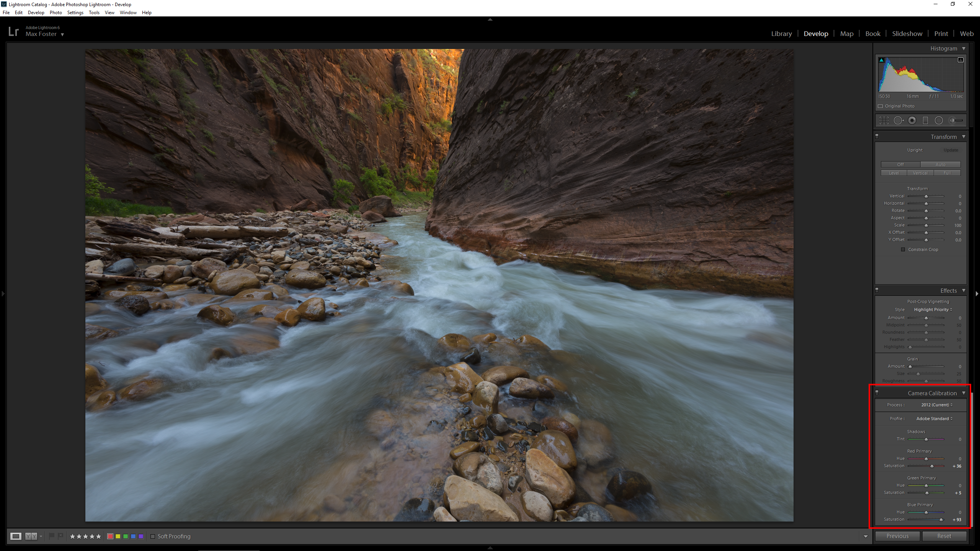Click the Upright Level button
The image size is (980, 551).
pyautogui.click(x=894, y=173)
